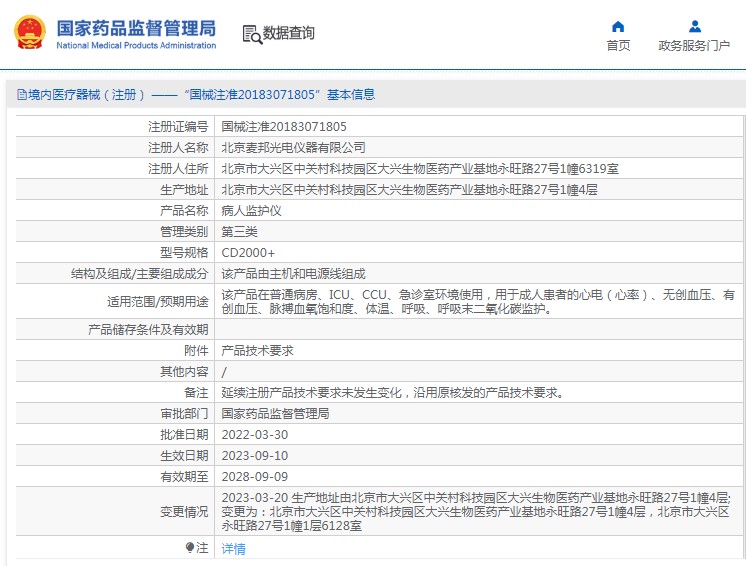
Task: Select model spec CD2000+
Action: (248, 253)
